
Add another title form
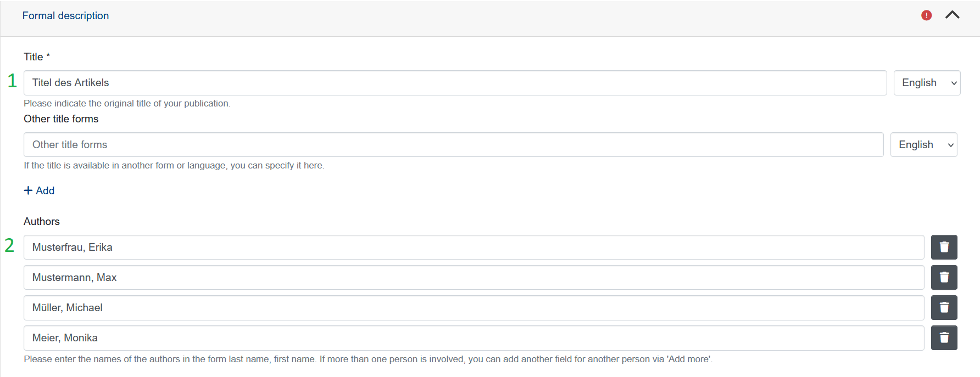(x=40, y=190)
